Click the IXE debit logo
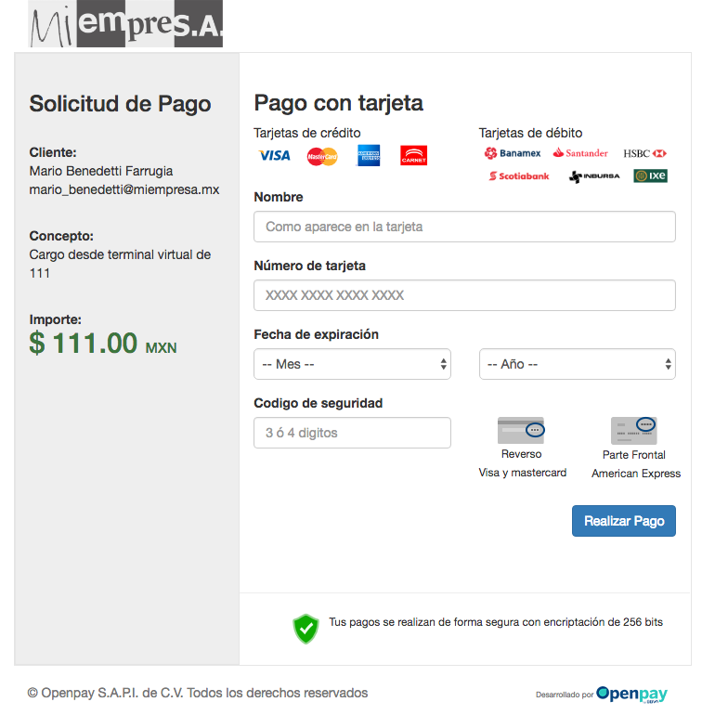715x728 pixels. tap(650, 175)
